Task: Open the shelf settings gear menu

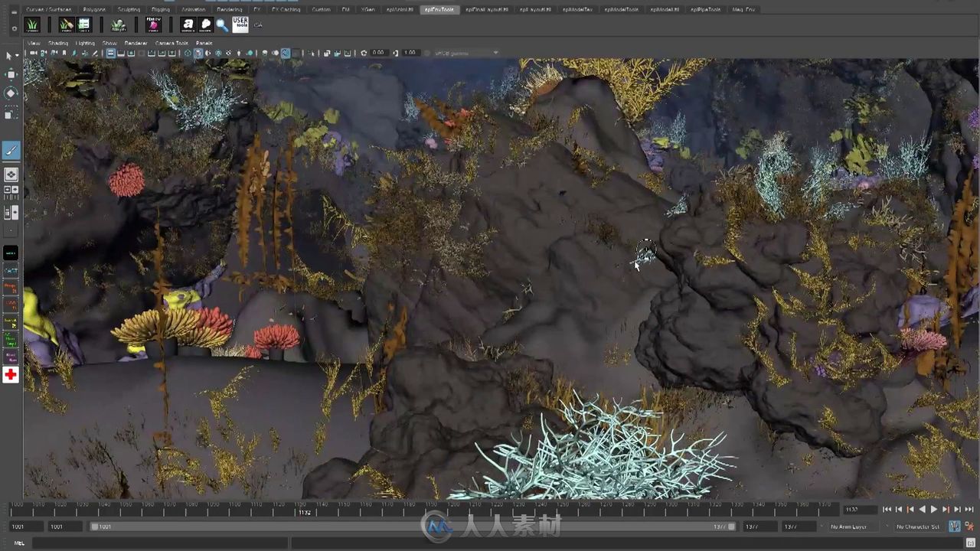Action: coord(15,28)
